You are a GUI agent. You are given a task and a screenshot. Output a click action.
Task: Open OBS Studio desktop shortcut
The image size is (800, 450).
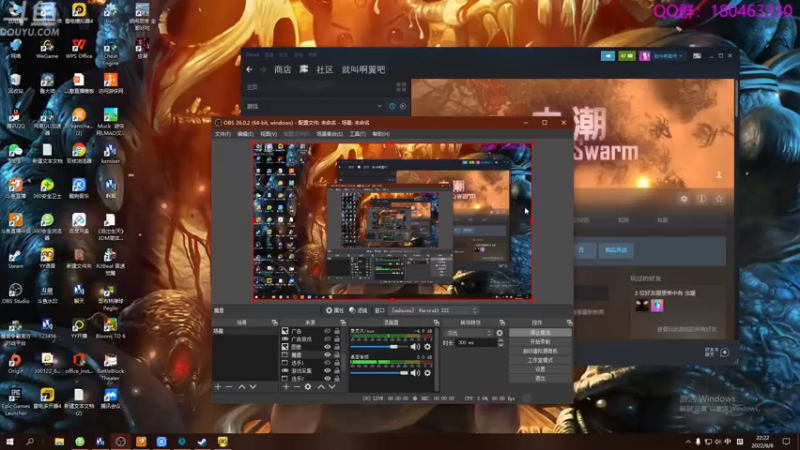[x=15, y=293]
